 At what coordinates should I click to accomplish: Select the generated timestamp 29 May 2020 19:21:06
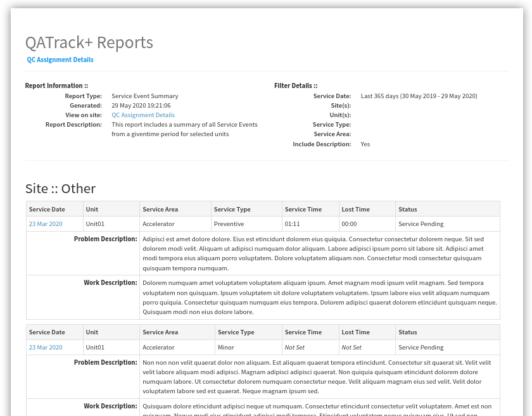[x=141, y=106]
